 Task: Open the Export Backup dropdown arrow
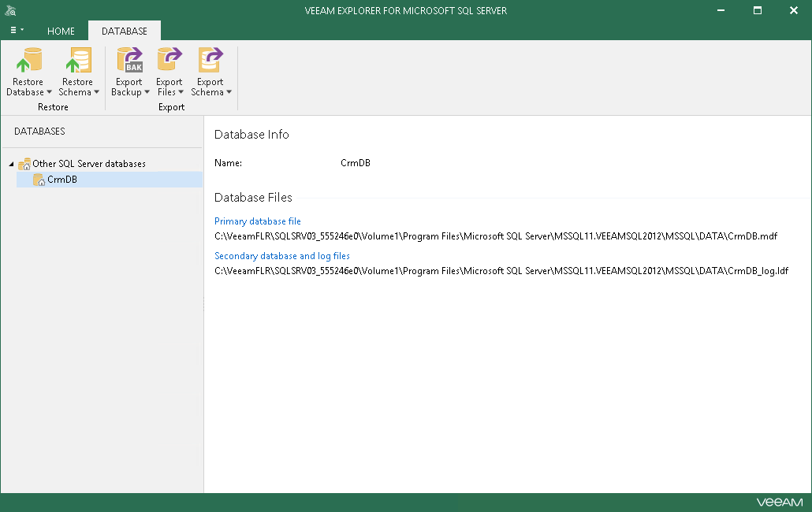[x=147, y=92]
